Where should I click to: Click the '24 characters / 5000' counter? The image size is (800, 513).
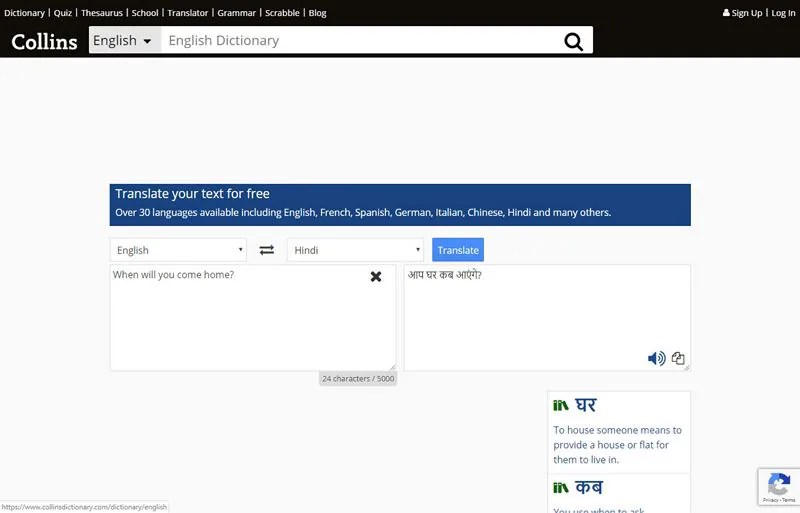tap(358, 379)
